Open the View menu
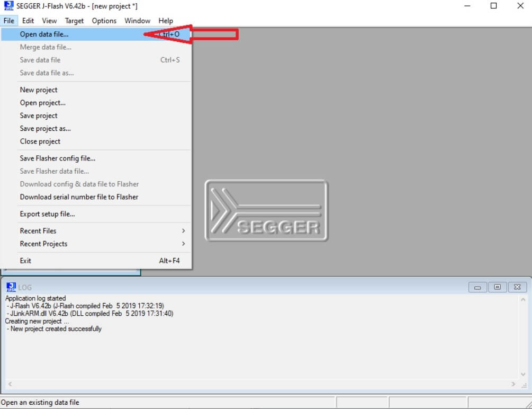The image size is (532, 409). (49, 21)
